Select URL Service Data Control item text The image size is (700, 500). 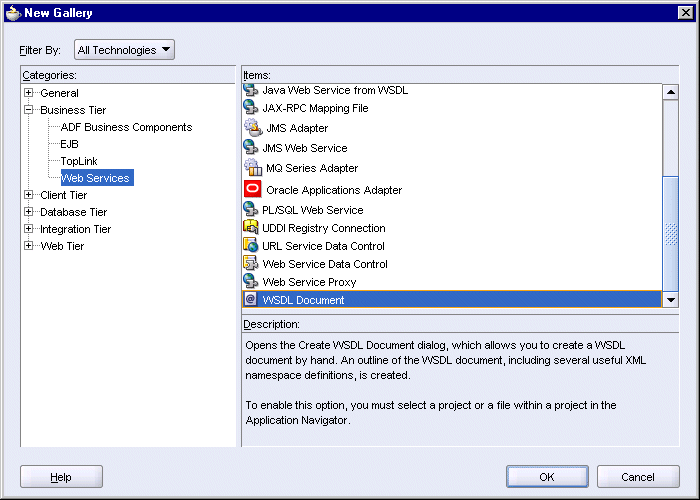323,246
